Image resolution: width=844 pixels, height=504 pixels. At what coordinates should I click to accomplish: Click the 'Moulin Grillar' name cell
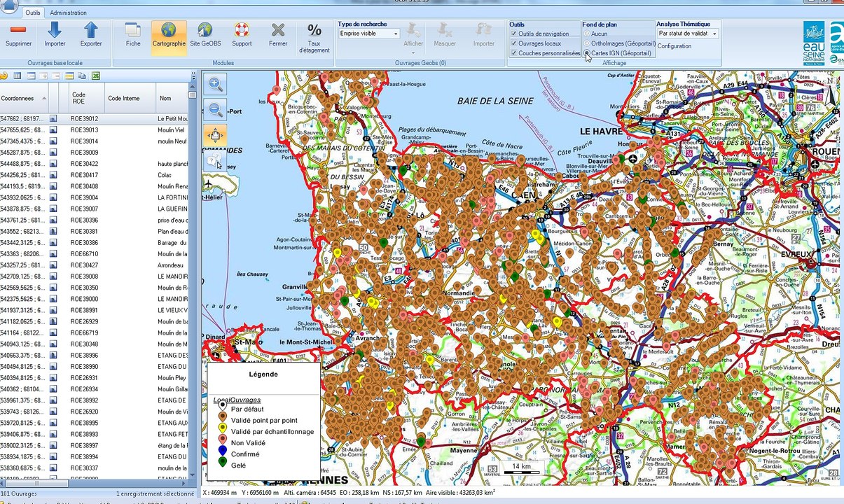point(172,389)
